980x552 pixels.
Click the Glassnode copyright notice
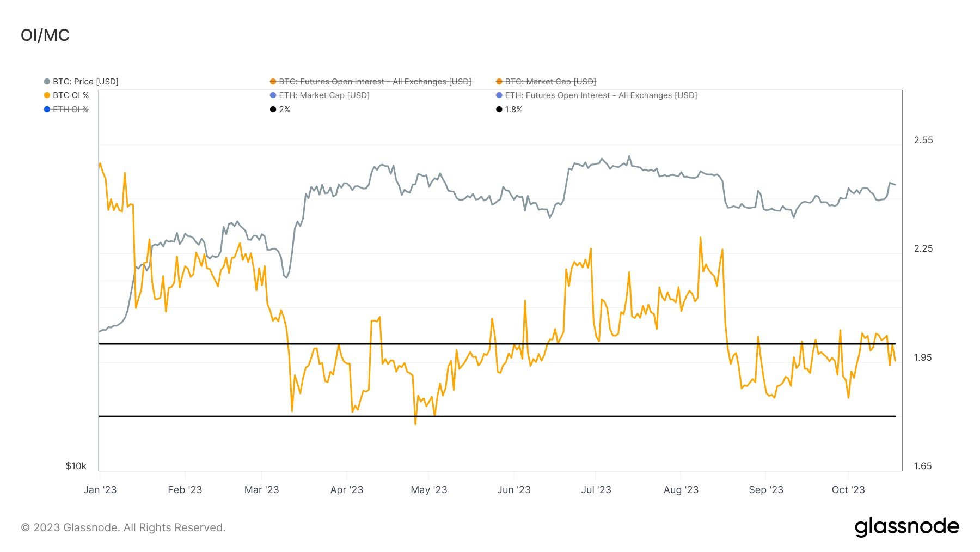pos(123,527)
